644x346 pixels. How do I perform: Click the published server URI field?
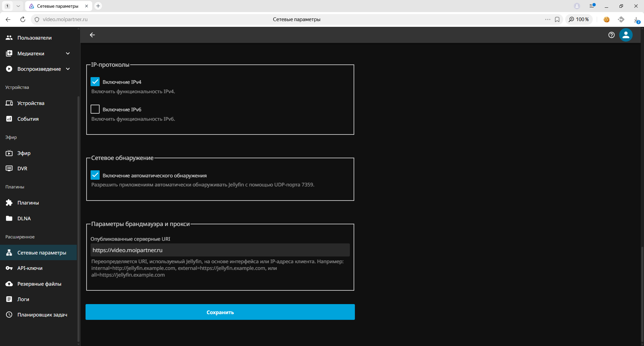point(220,250)
